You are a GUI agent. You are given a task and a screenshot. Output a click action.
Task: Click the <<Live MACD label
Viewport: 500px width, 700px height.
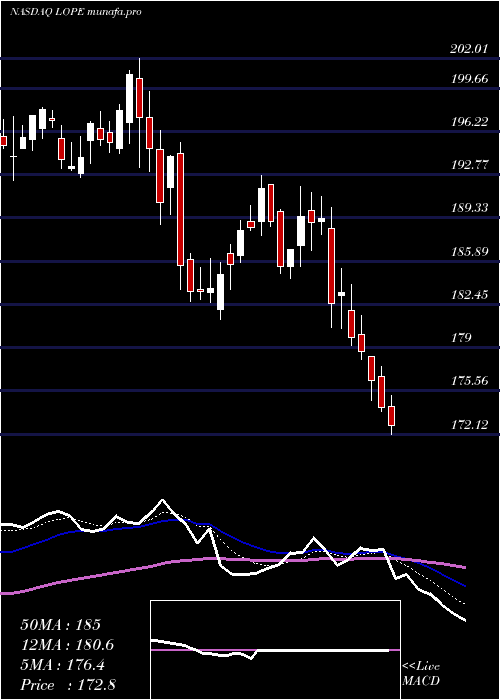pyautogui.click(x=421, y=673)
